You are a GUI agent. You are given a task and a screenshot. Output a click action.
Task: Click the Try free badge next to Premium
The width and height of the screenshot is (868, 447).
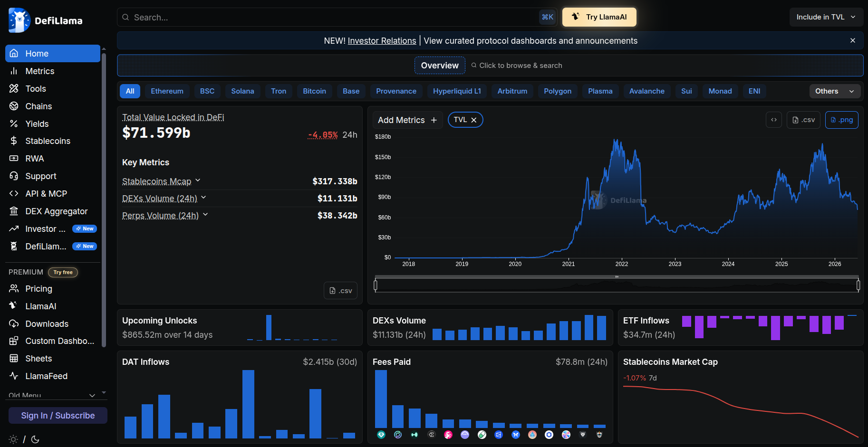point(63,272)
